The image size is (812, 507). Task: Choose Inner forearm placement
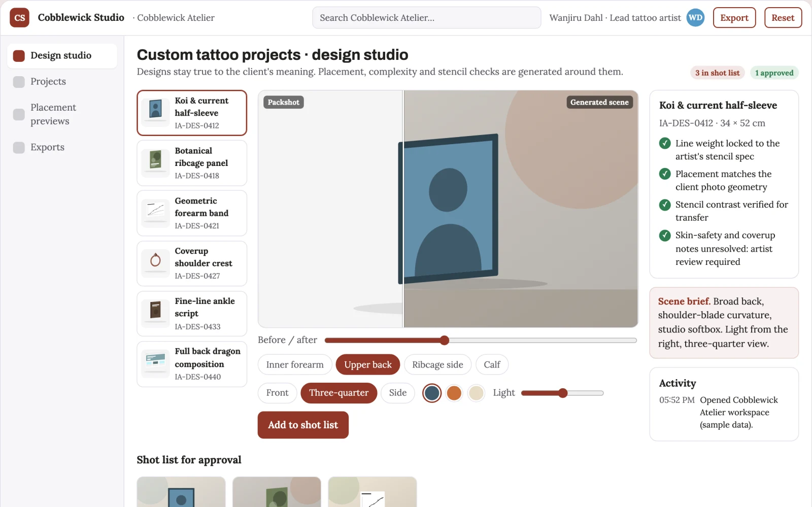click(295, 364)
